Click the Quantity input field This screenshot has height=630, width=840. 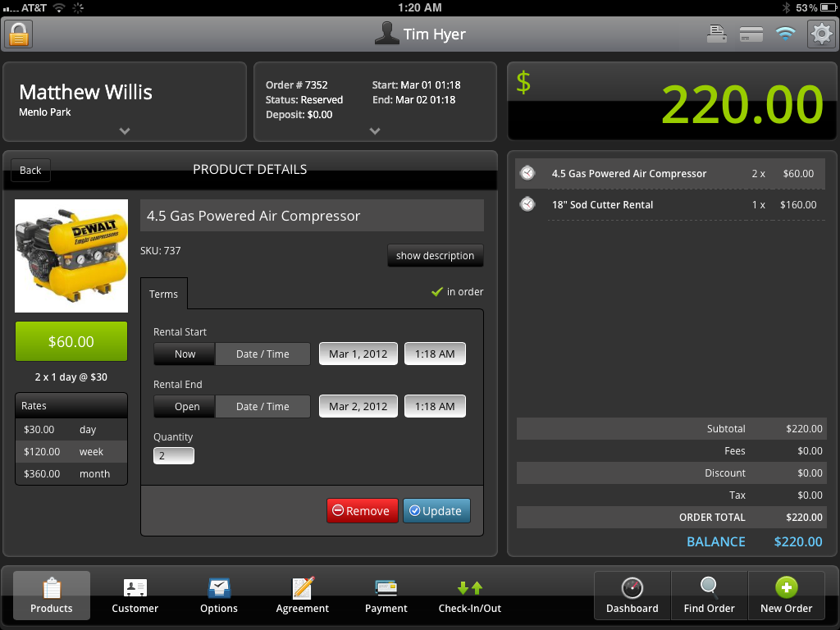tap(174, 455)
